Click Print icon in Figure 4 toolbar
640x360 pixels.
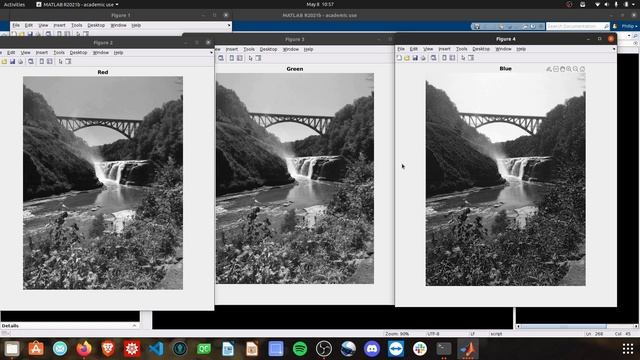[423, 58]
